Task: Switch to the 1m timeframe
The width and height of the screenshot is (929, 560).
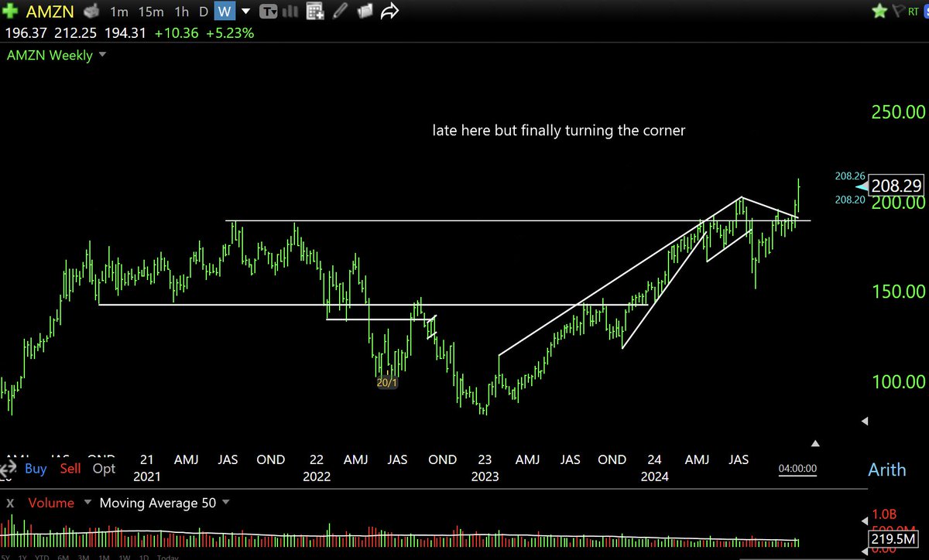Action: tap(119, 12)
